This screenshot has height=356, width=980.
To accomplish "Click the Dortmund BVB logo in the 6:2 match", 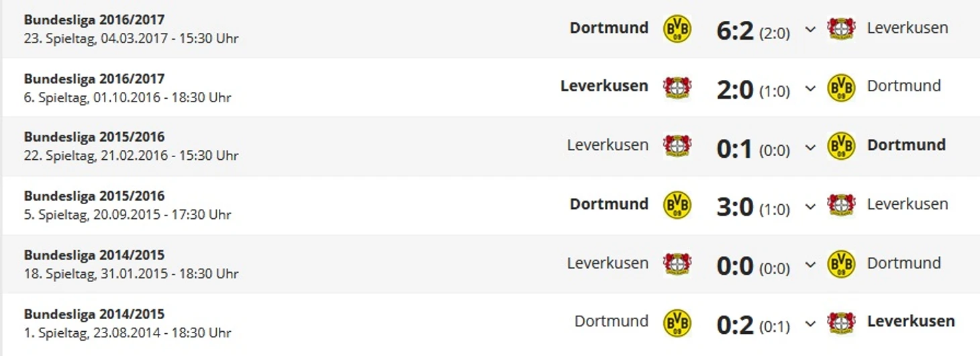I will (x=677, y=29).
